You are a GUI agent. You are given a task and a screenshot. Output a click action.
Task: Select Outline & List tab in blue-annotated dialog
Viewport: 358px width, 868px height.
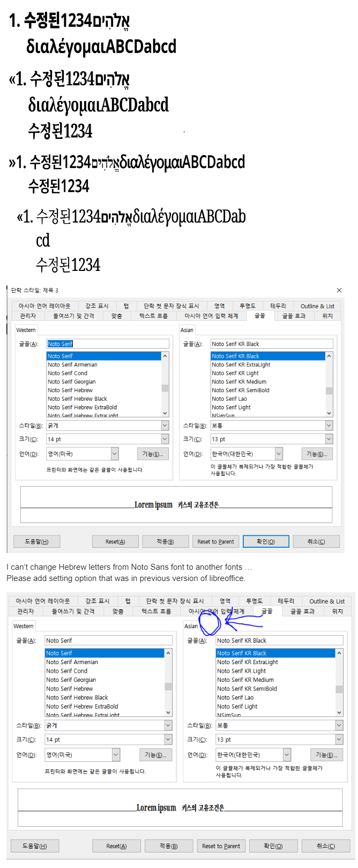[x=326, y=601]
